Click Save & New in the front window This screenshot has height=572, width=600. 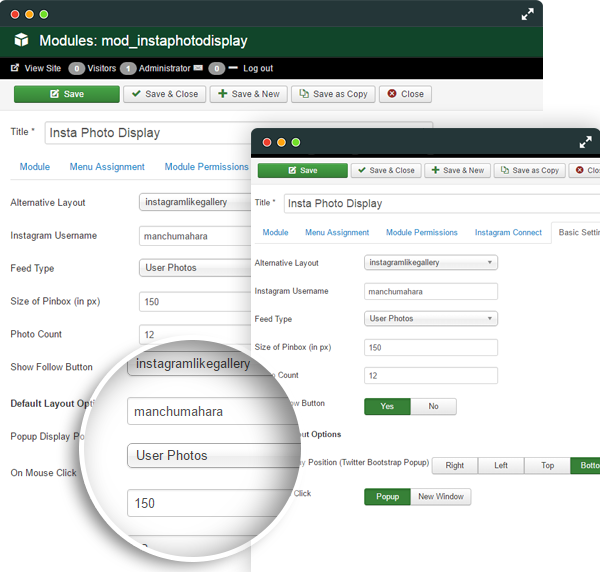pos(457,170)
